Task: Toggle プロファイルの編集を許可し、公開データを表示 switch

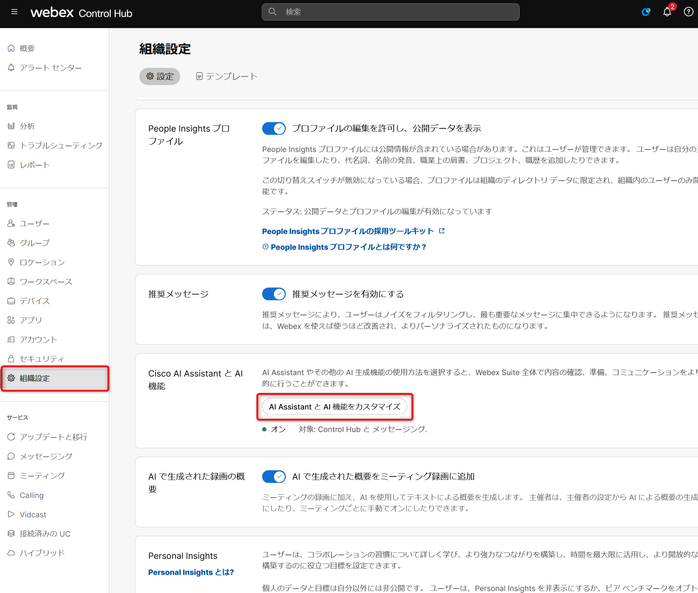Action: 273,129
